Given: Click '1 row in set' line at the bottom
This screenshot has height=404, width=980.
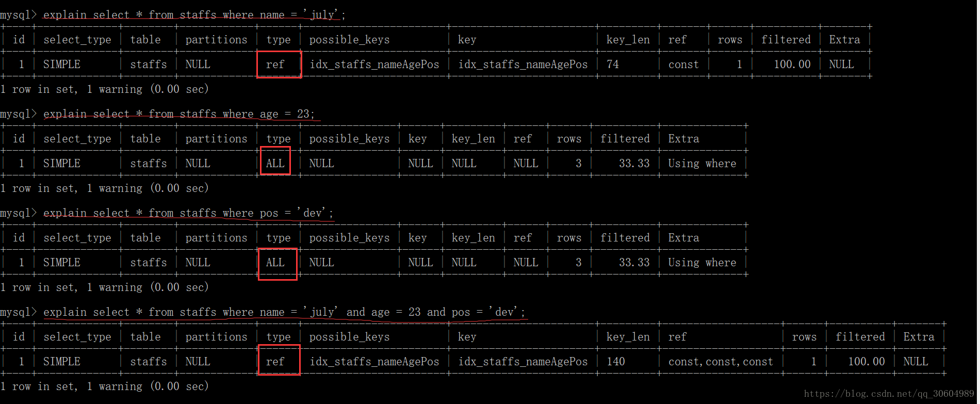Looking at the screenshot, I should pyautogui.click(x=104, y=386).
